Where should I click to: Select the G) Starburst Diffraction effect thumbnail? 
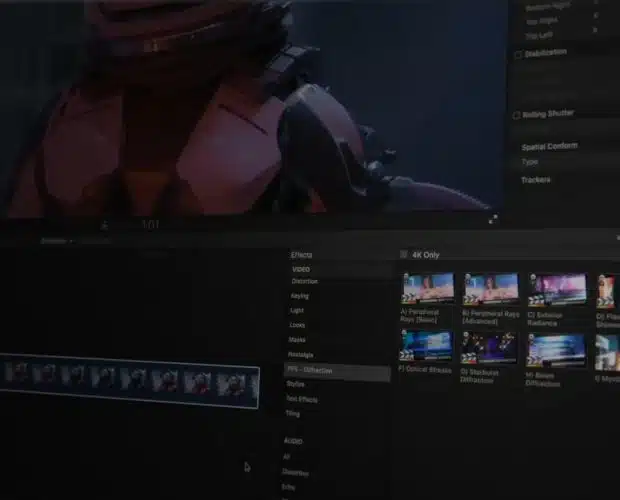click(489, 348)
